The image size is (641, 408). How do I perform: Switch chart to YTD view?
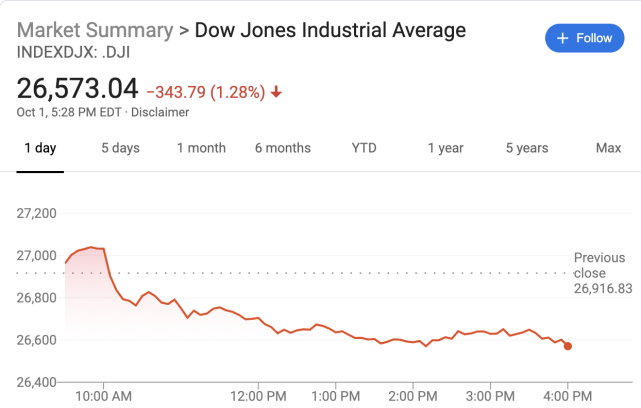364,148
